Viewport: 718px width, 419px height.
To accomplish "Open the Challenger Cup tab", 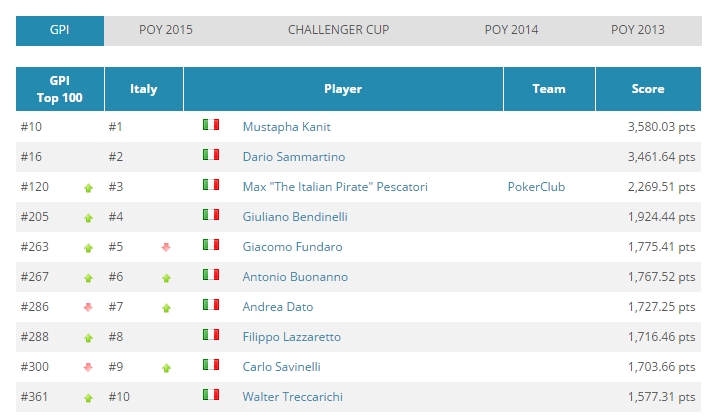I will 338,30.
